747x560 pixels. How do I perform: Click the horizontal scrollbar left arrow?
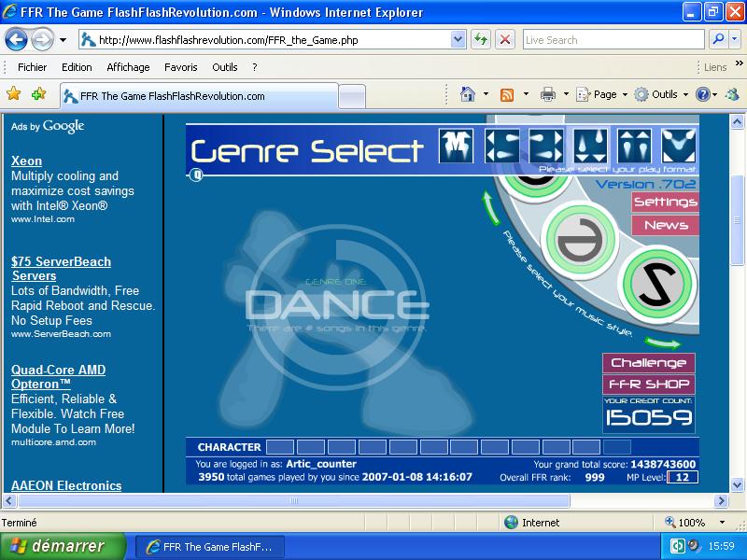pos(9,500)
